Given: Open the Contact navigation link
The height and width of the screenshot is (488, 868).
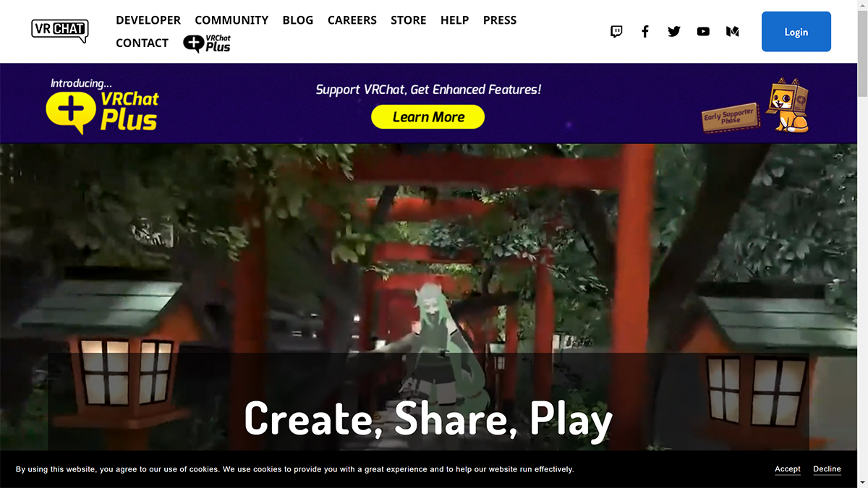Looking at the screenshot, I should (x=142, y=43).
